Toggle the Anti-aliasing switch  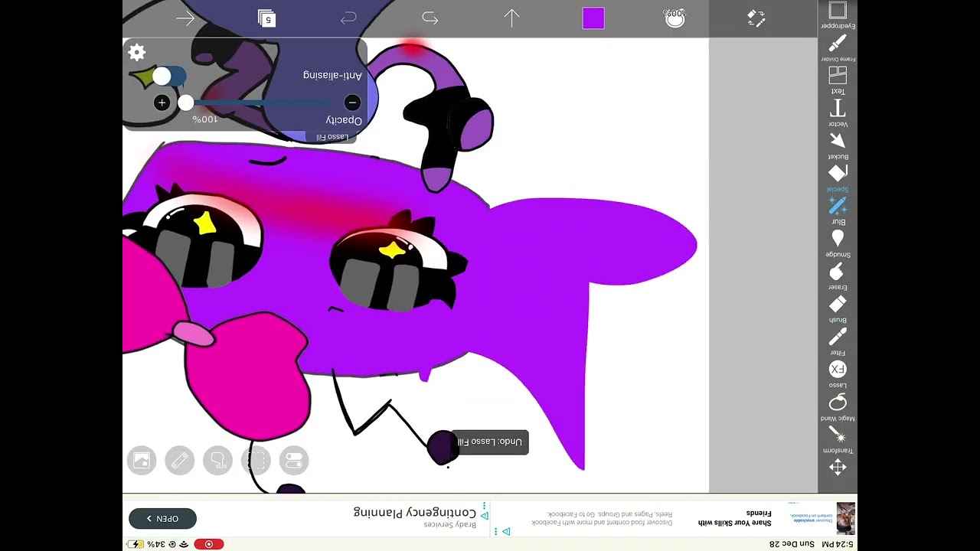pos(168,77)
